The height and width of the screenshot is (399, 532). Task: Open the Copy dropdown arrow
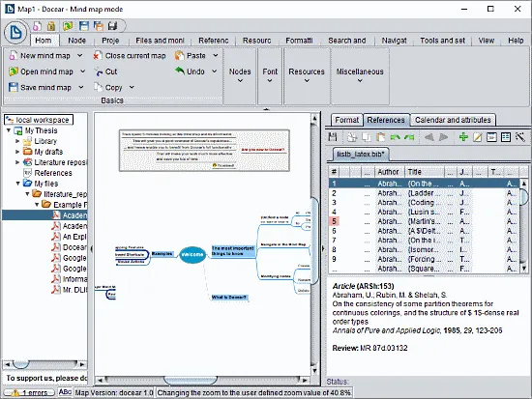point(132,88)
